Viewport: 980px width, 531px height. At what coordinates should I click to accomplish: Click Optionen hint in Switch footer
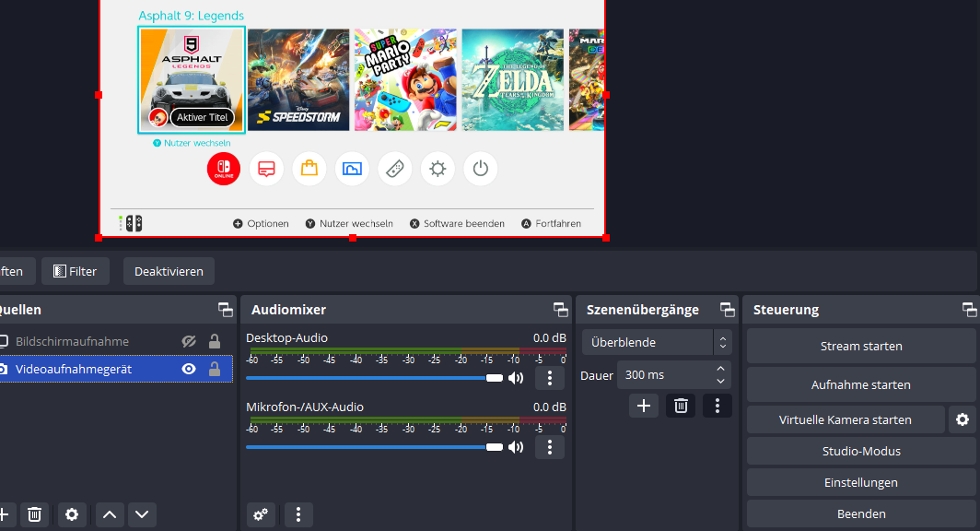pyautogui.click(x=261, y=223)
